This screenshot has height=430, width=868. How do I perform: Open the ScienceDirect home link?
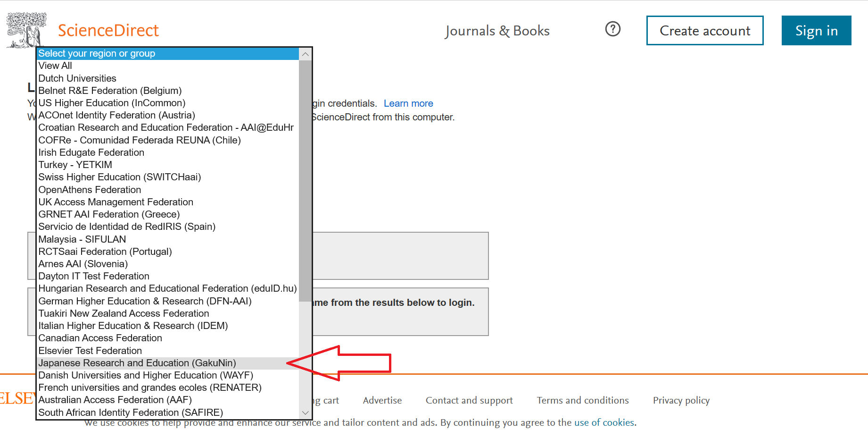point(108,30)
